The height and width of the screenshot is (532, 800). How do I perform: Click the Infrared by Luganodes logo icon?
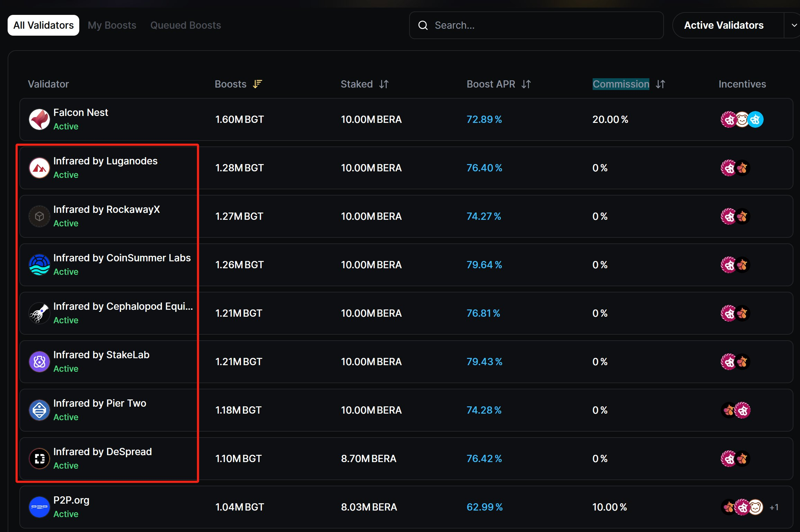point(39,168)
